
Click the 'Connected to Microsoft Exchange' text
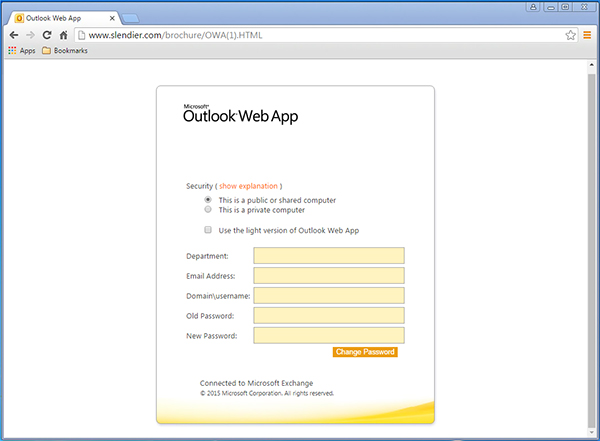pos(256,383)
